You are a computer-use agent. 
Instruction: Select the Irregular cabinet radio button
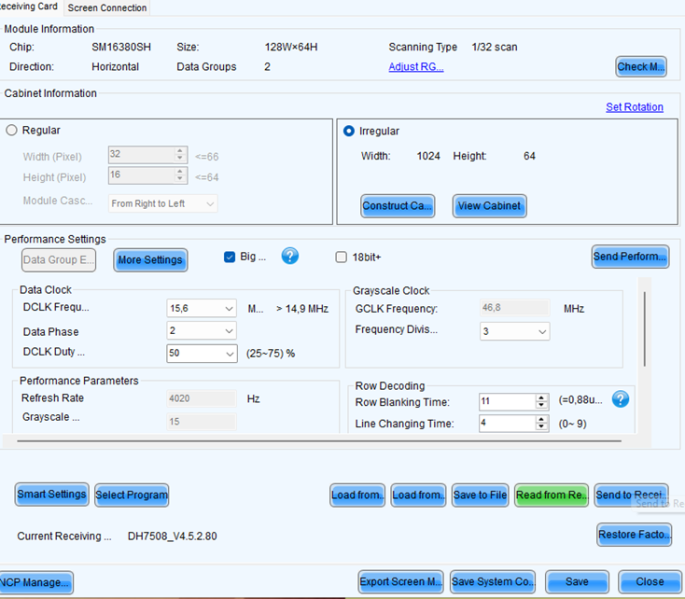coord(348,131)
